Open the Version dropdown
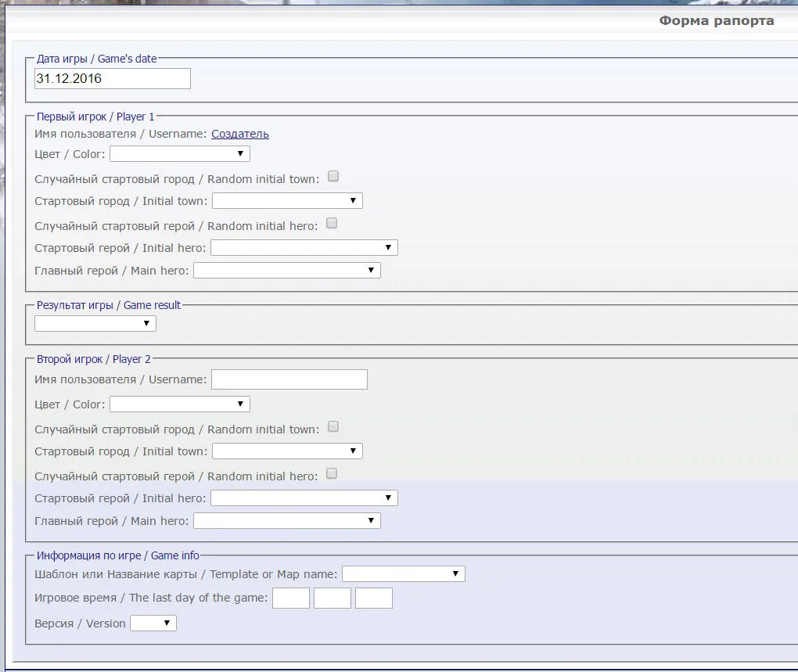This screenshot has width=798, height=672. tap(153, 623)
